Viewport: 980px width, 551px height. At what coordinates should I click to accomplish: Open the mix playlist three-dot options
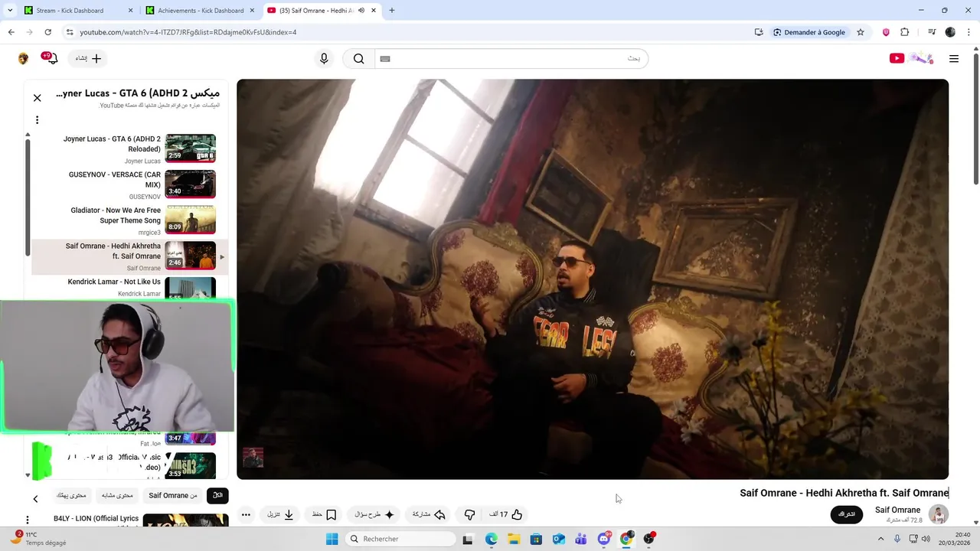[x=37, y=120]
